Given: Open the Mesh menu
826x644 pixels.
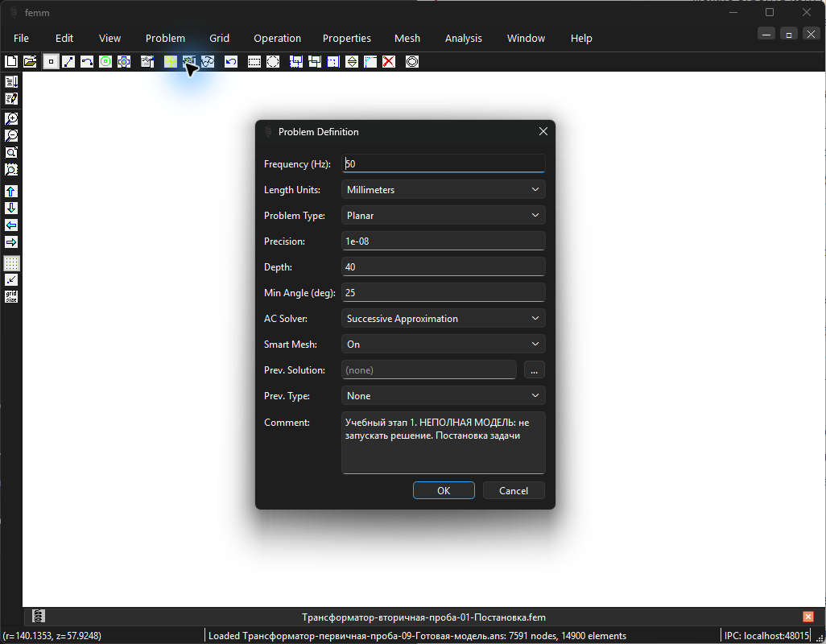Looking at the screenshot, I should click(407, 39).
